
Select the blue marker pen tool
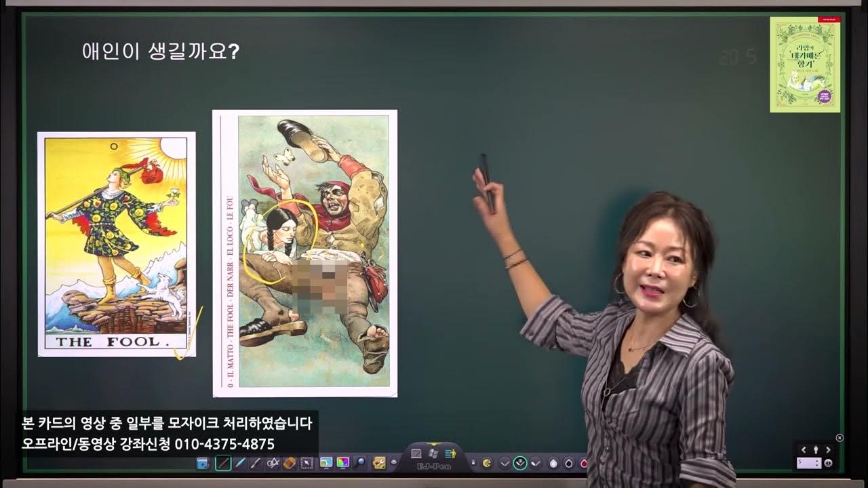point(240,464)
